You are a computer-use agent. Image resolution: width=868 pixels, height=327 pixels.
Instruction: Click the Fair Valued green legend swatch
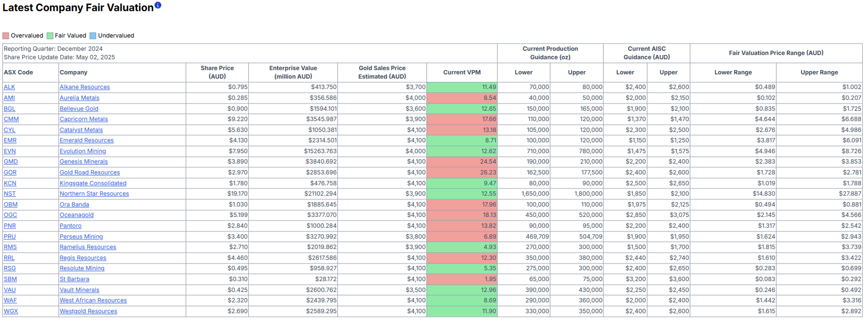coord(50,36)
